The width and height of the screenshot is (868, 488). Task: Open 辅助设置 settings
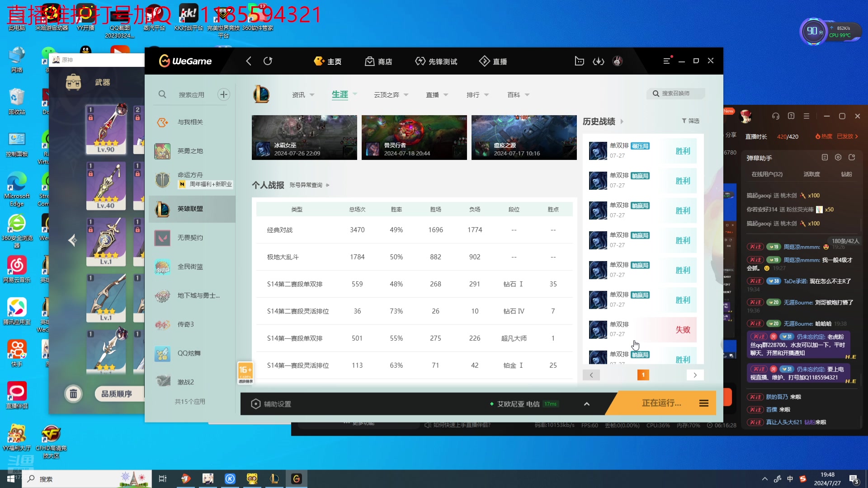point(271,404)
